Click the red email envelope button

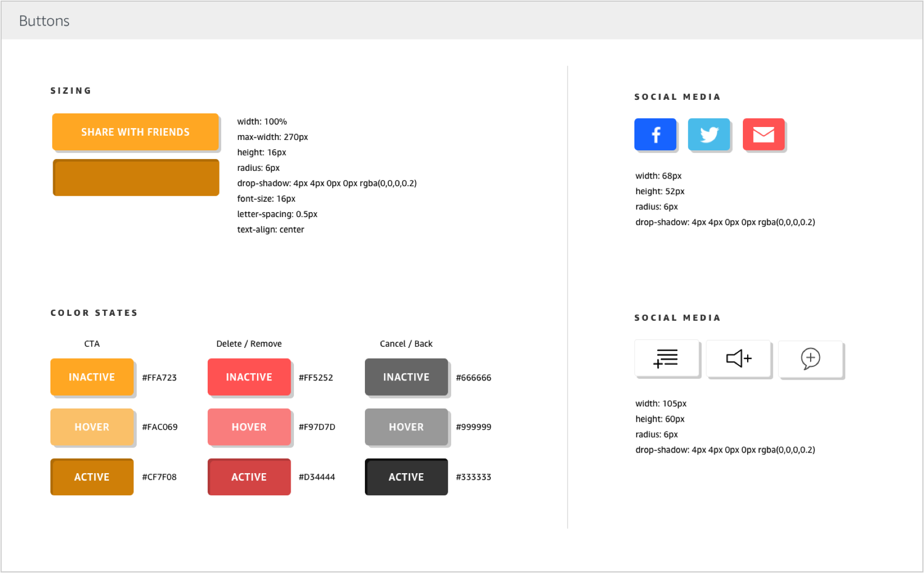pos(763,134)
